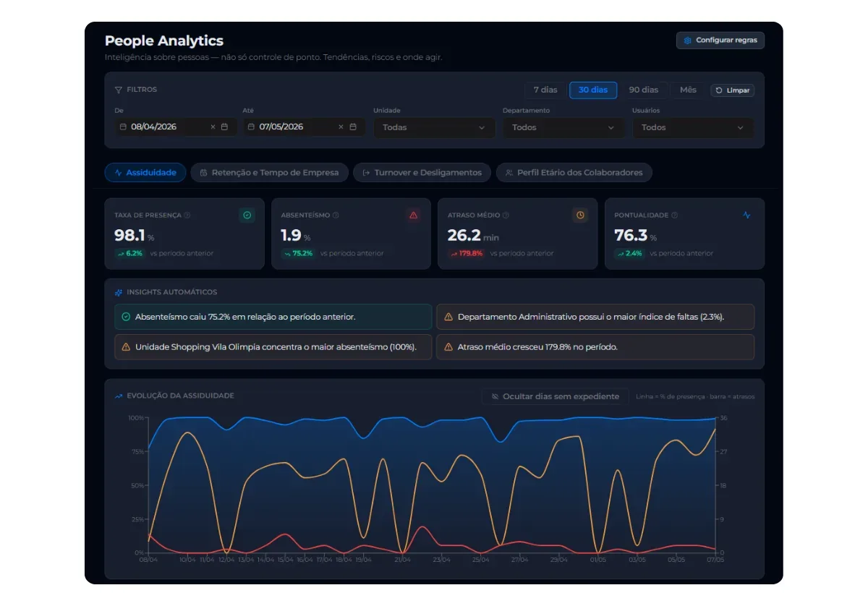Image resolution: width=868 pixels, height=606 pixels.
Task: Open insight Atraso médio cresceu 179.8%
Action: pyautogui.click(x=595, y=346)
